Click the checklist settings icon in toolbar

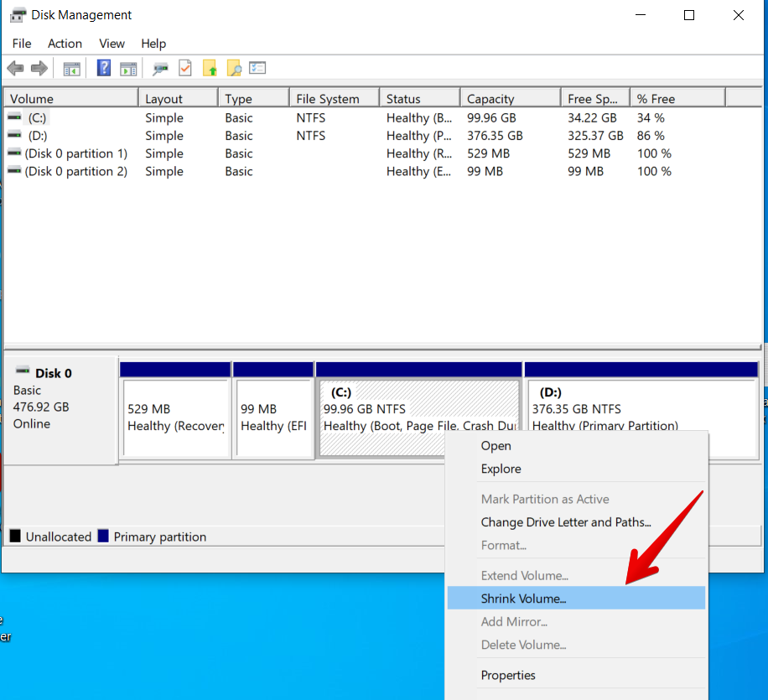(257, 69)
